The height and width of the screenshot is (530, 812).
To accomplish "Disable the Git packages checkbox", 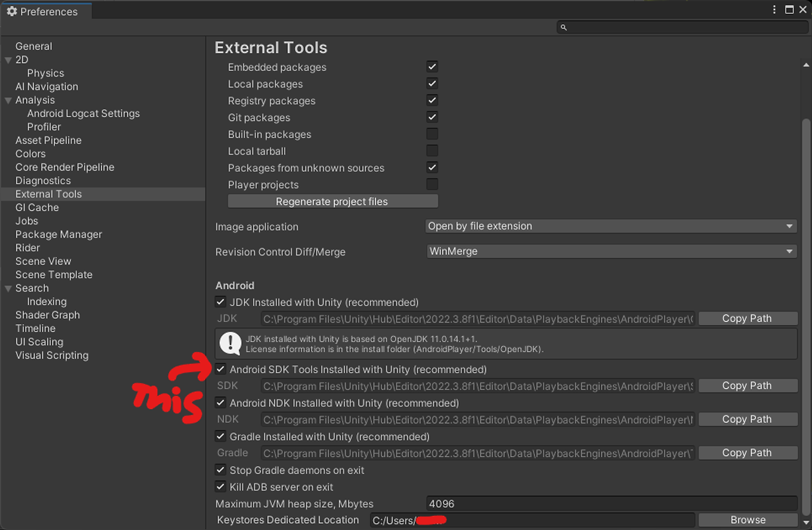I will pos(432,117).
